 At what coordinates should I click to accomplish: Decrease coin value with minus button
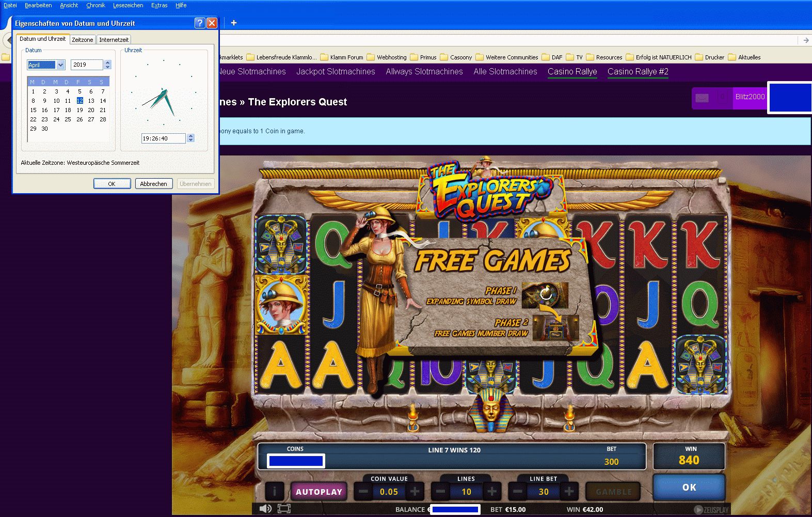(x=363, y=492)
